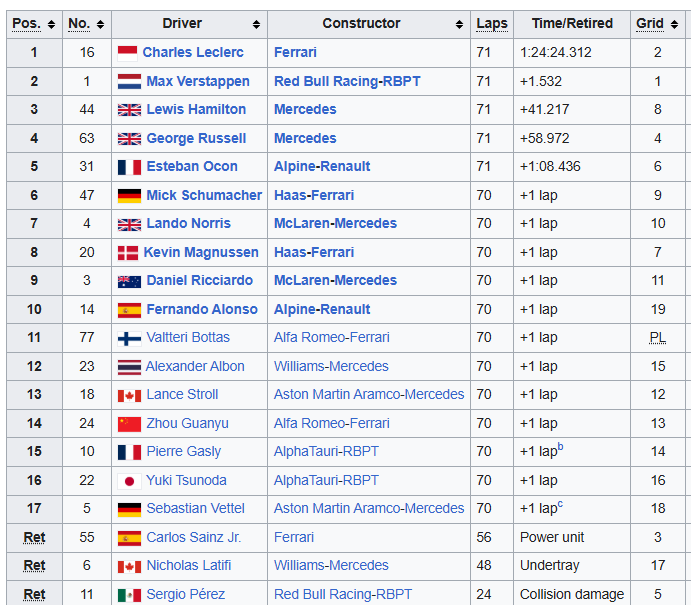This screenshot has height=605, width=691.
Task: Click UK flag beside Lando Norris
Action: click(130, 224)
